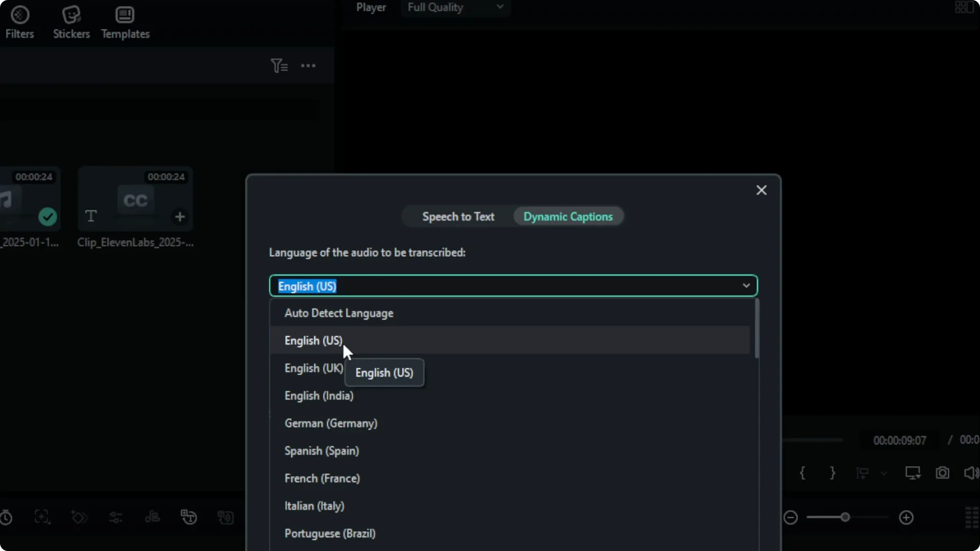The image size is (980, 551).
Task: Choose German (Germany) from the list
Action: tap(510, 423)
